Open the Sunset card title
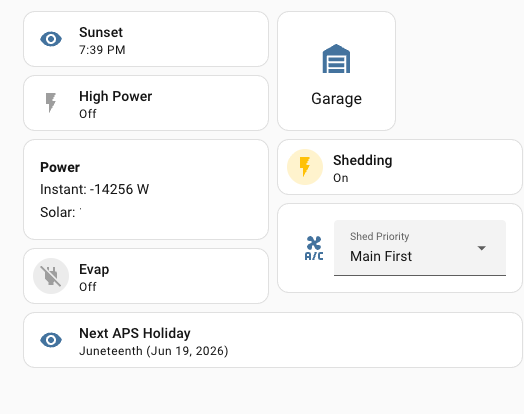This screenshot has width=524, height=414. click(101, 32)
